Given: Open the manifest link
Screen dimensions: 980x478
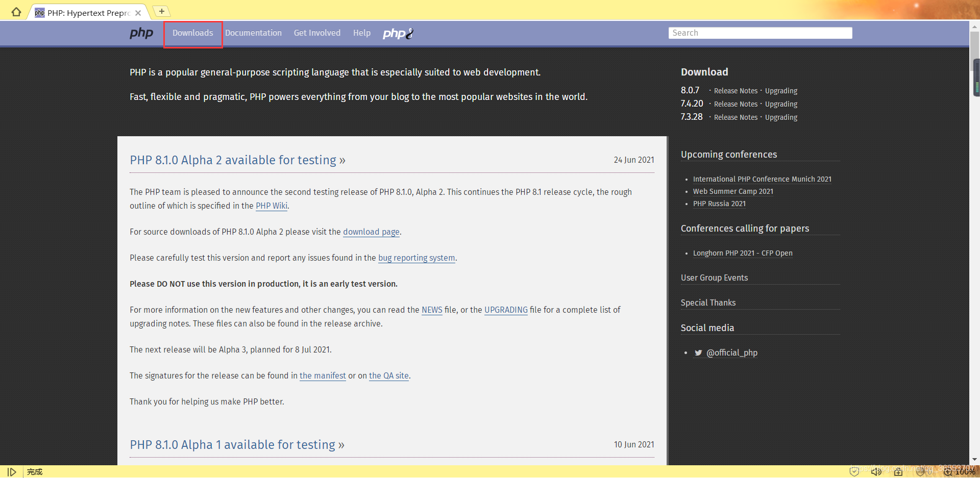Looking at the screenshot, I should (x=323, y=376).
